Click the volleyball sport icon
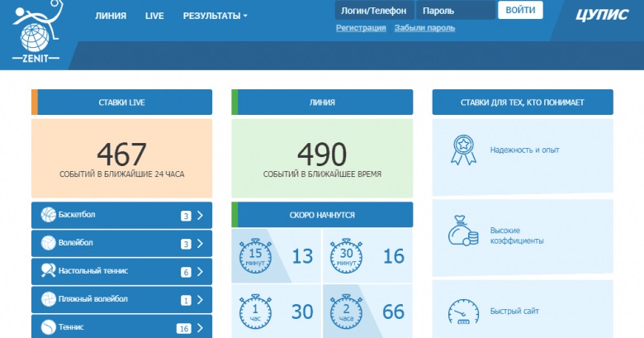644x338 pixels. click(x=48, y=244)
